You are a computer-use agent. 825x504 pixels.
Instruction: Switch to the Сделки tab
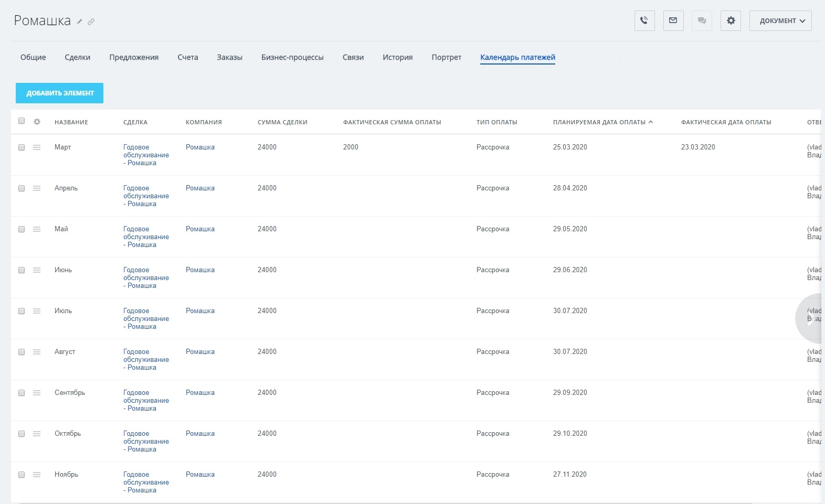click(77, 57)
